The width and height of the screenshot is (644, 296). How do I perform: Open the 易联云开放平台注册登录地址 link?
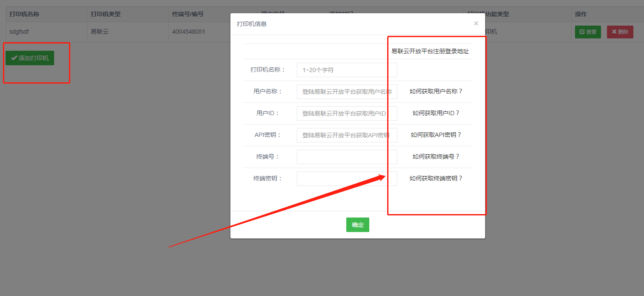pos(430,51)
